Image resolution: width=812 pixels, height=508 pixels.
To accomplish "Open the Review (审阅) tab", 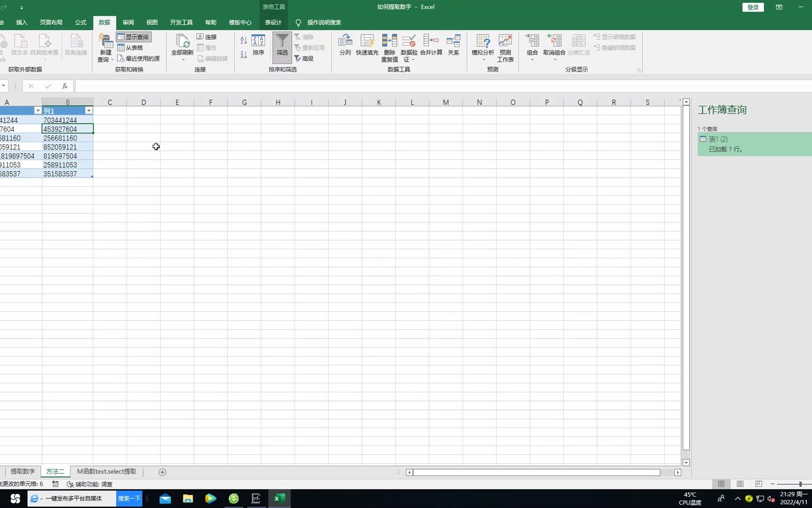I will 128,22.
